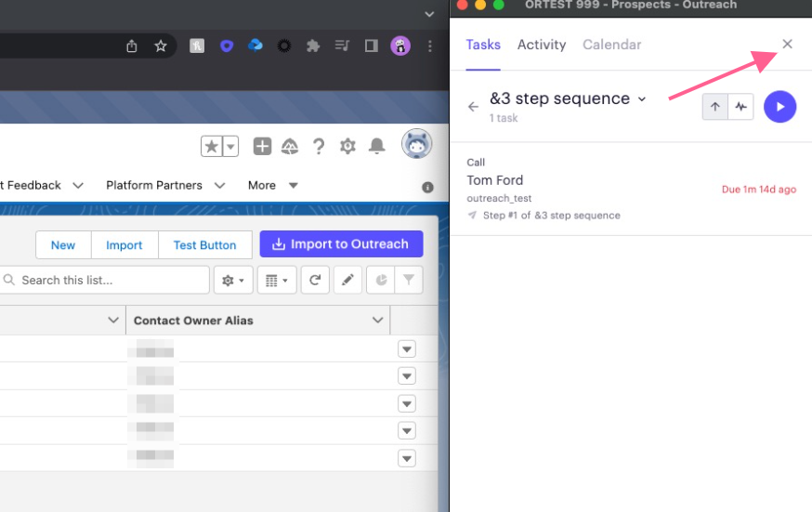Toggle Chrome side panel
This screenshot has height=512, width=812.
pos(371,46)
